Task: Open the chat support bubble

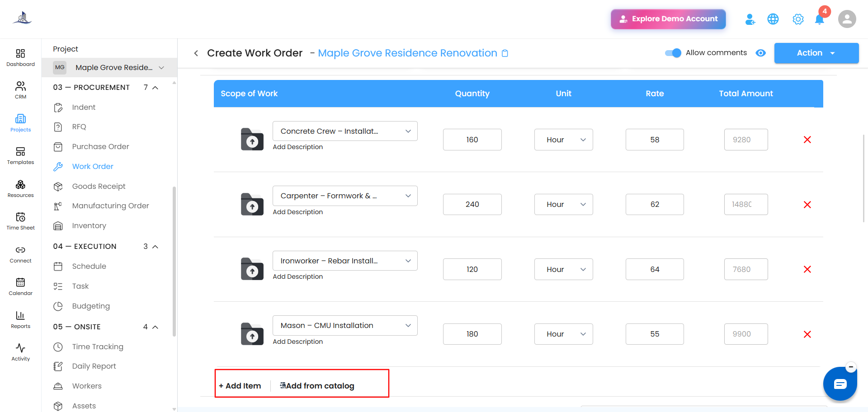Action: tap(840, 384)
